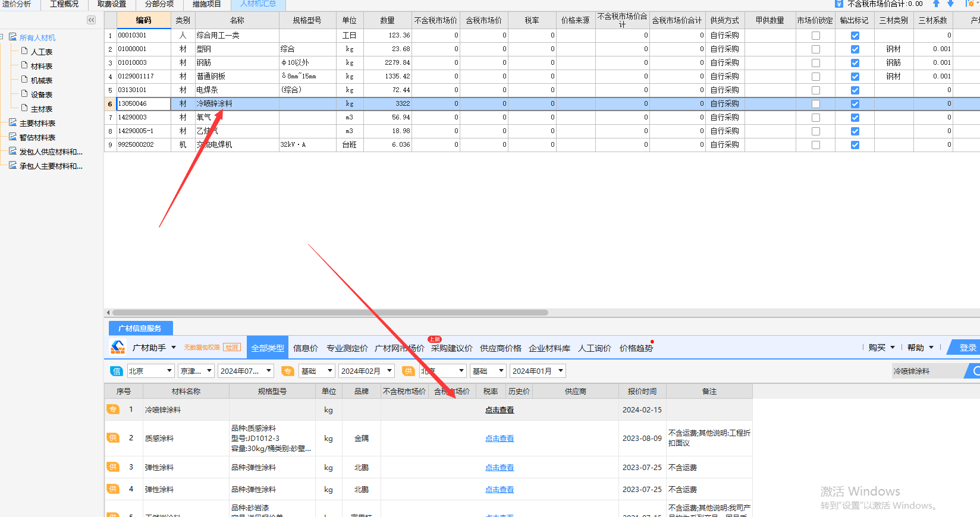The image size is (980, 517).
Task: Click the document icon beside 主材表
Action: (24, 108)
